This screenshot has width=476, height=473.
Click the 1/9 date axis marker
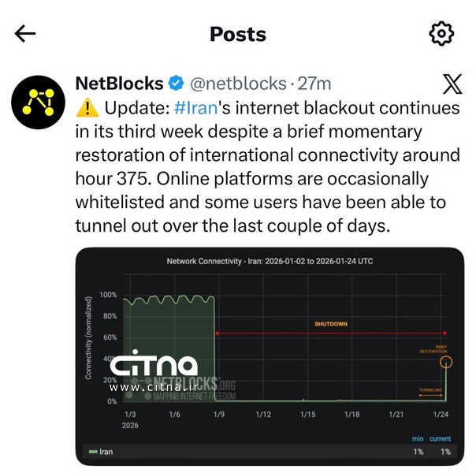pyautogui.click(x=218, y=415)
